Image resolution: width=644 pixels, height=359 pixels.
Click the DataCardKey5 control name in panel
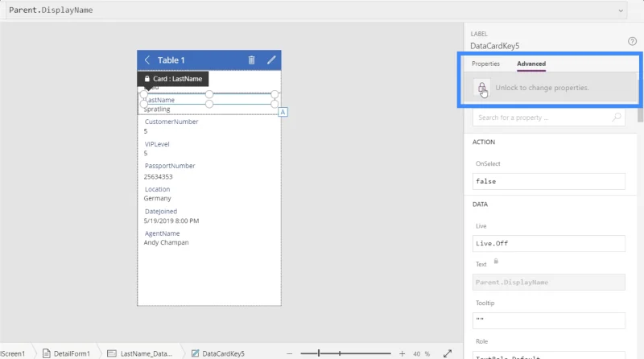click(494, 46)
